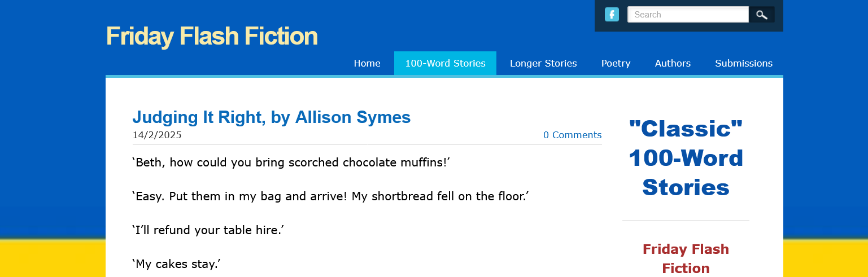This screenshot has height=277, width=868.
Task: Click the magnifying glass search button
Action: (762, 15)
